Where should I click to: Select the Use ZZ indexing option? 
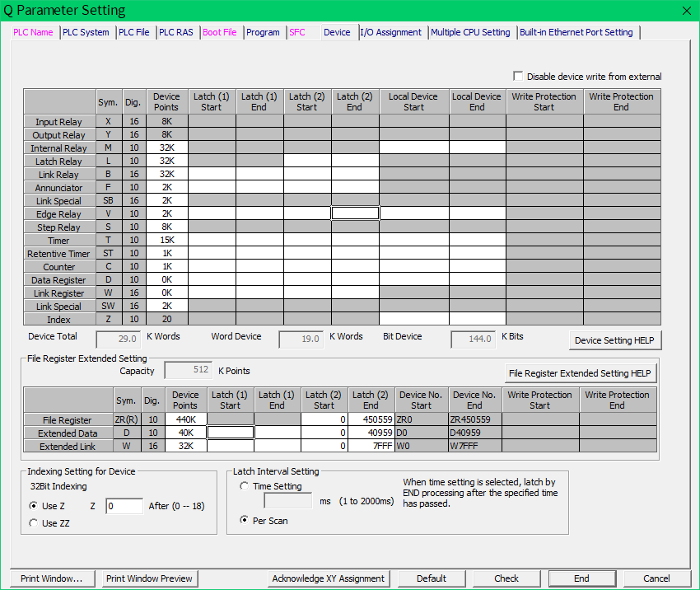[33, 523]
